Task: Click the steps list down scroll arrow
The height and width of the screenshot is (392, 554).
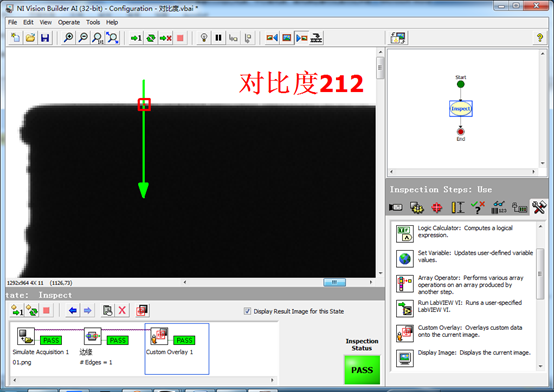Action: [x=540, y=367]
